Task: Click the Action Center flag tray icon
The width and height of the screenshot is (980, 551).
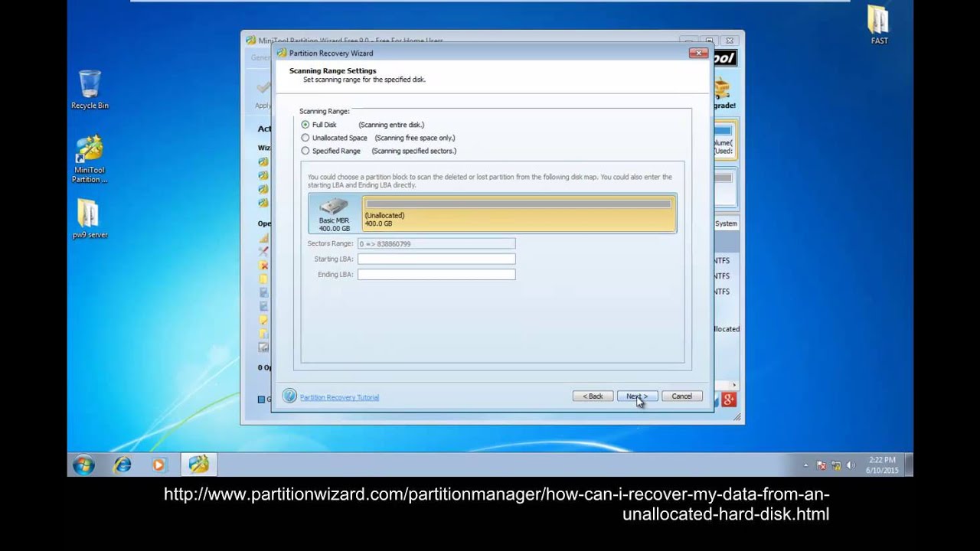Action: point(822,465)
